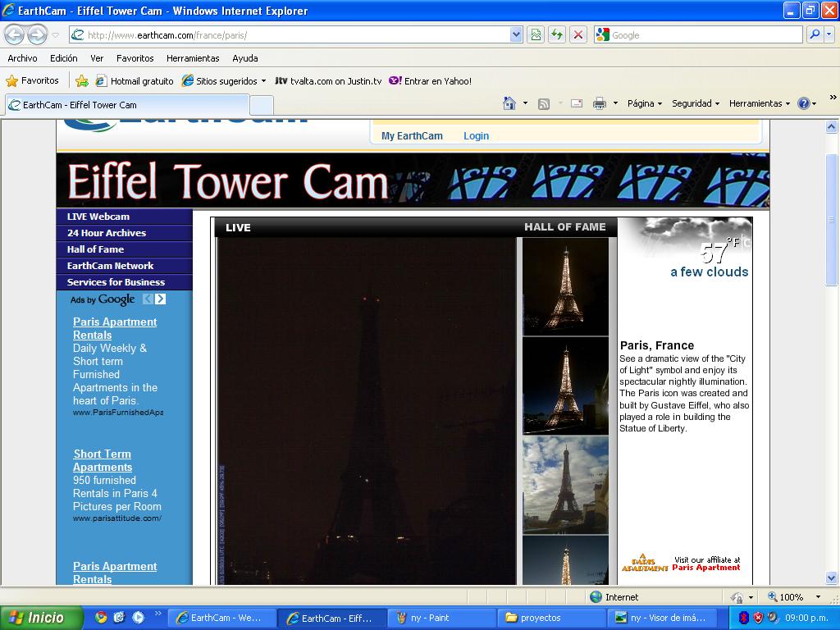This screenshot has height=630, width=840.
Task: Click media player icon in quick launch
Action: (138, 618)
